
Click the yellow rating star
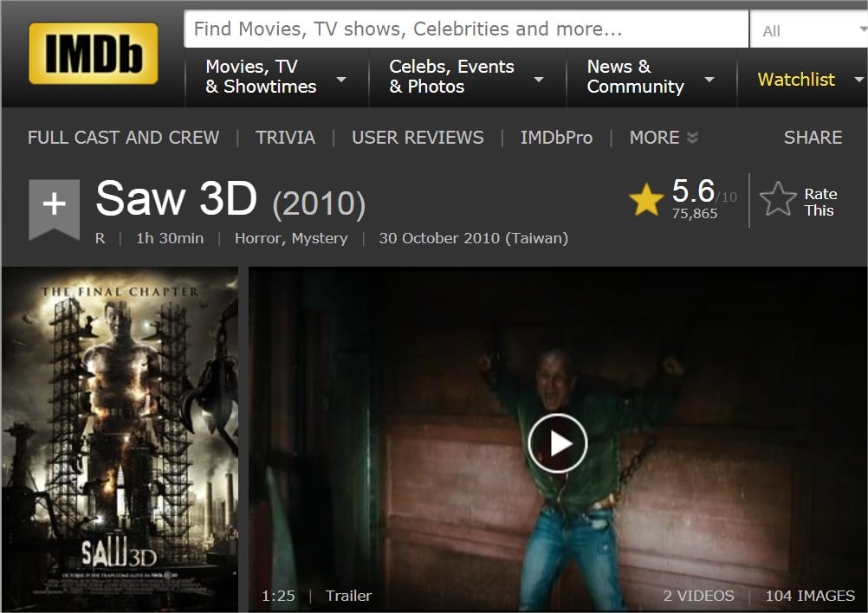[646, 200]
